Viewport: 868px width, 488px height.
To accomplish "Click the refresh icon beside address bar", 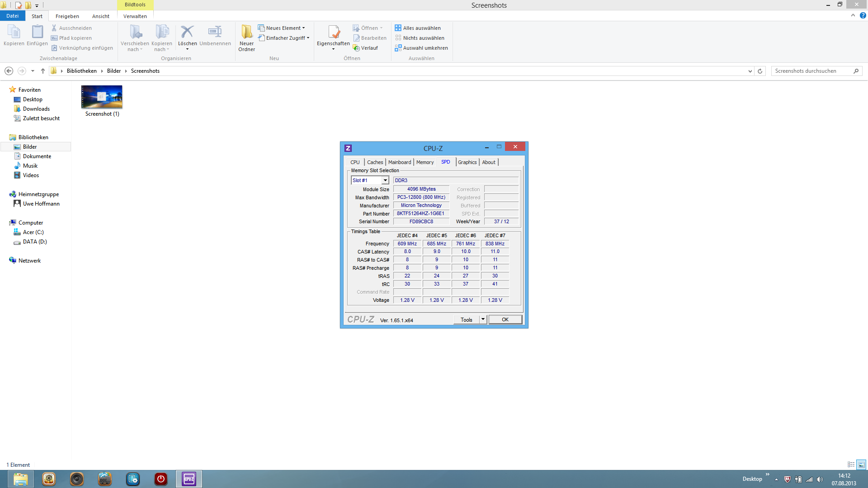I will pos(760,71).
